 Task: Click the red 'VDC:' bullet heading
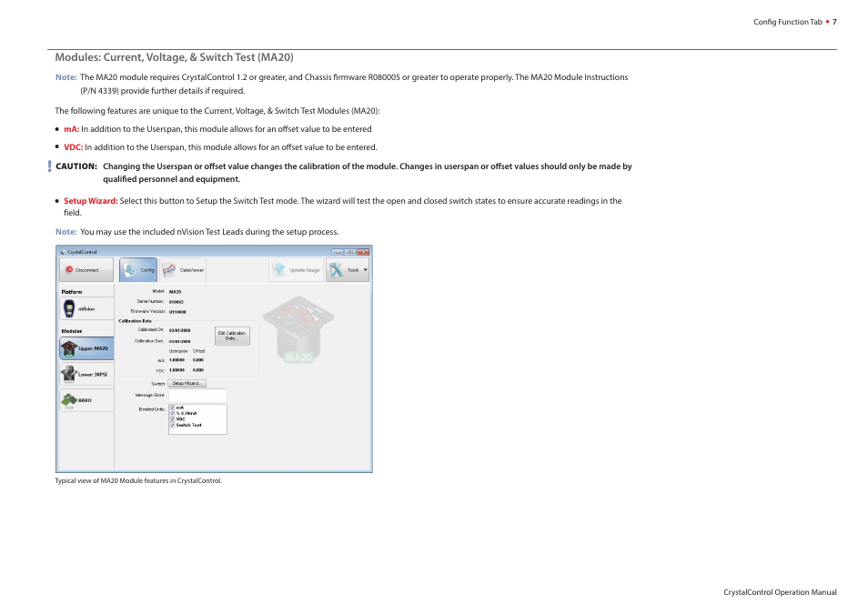[73, 147]
